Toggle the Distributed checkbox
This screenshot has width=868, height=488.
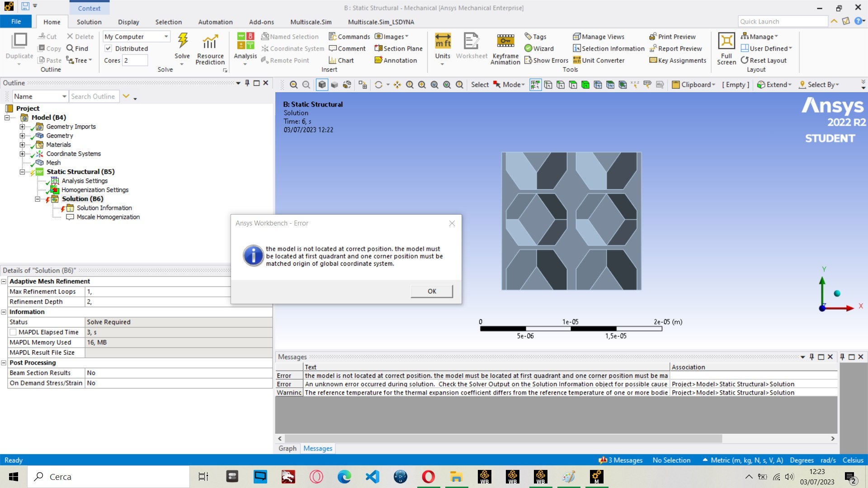(x=108, y=48)
